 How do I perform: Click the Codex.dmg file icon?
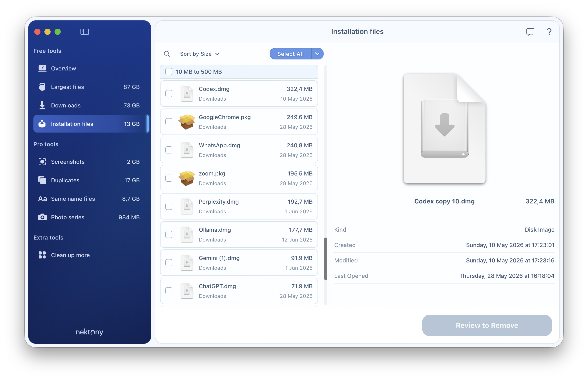point(186,94)
